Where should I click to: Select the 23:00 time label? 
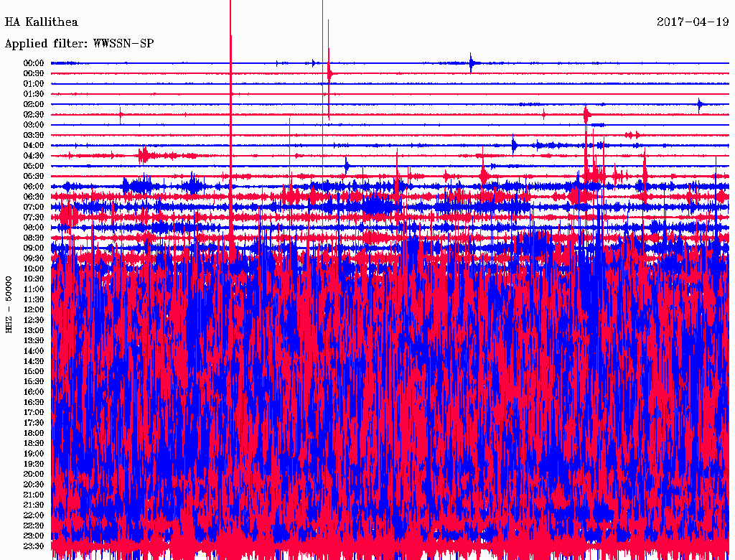[x=34, y=536]
